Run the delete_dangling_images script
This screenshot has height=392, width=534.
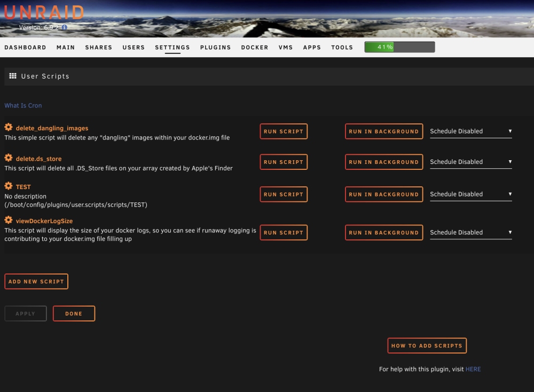click(284, 131)
